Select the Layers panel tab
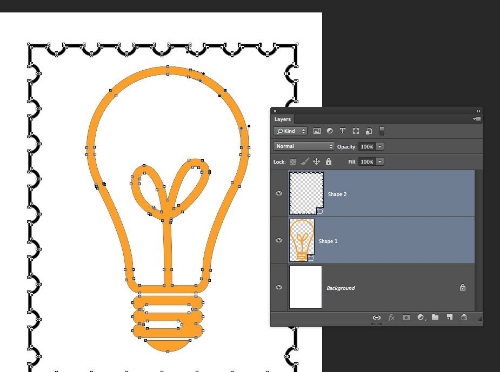The width and height of the screenshot is (500, 372). click(282, 119)
